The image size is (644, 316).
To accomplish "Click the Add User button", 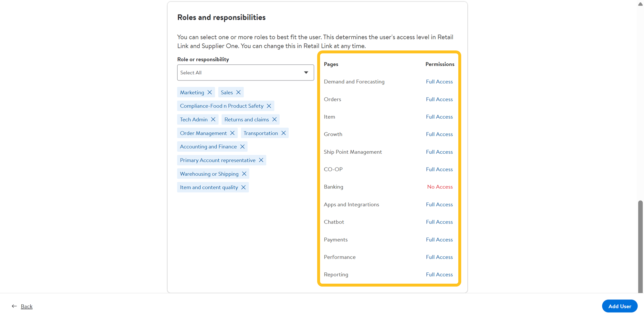I will 619,306.
